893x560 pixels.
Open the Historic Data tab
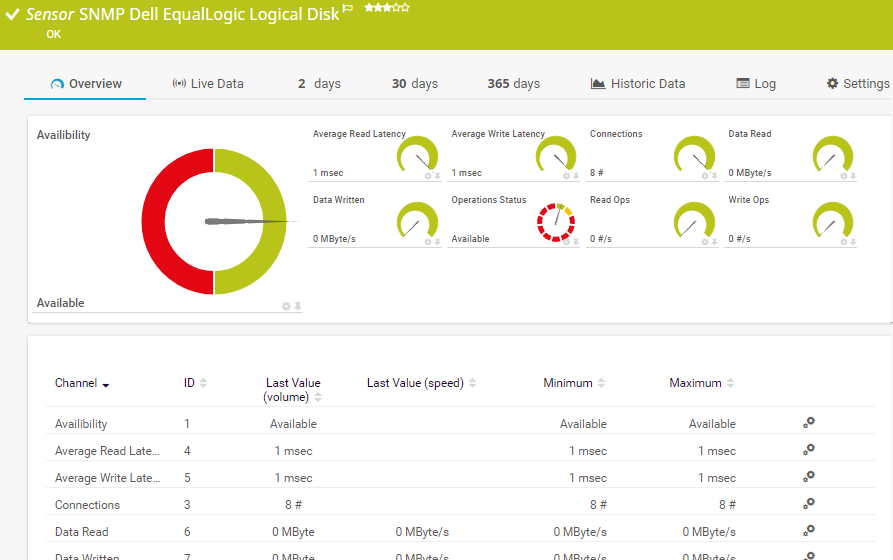pos(638,84)
